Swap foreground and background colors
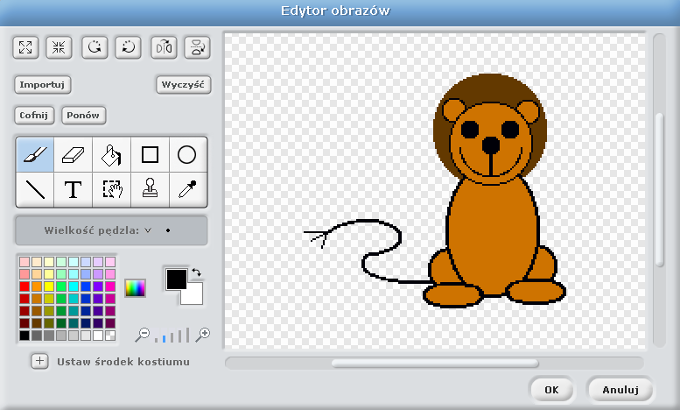680x410 pixels. (196, 272)
